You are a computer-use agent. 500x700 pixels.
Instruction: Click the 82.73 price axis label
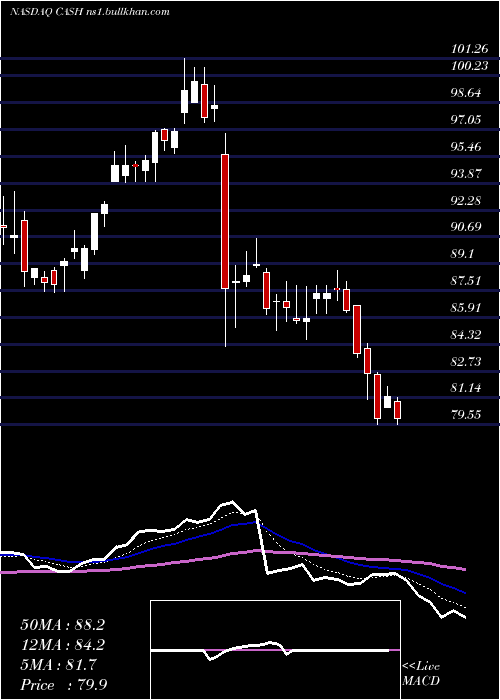pos(464,361)
